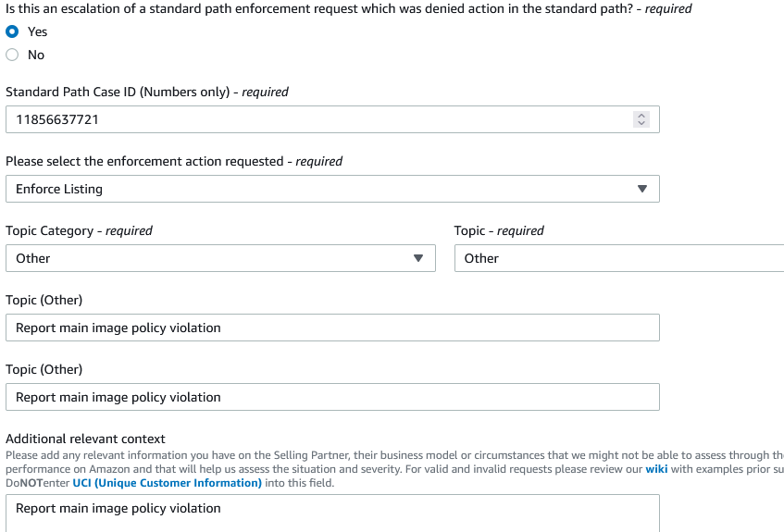Click the upper Topic (Other) text field
Viewport: 784px width, 532px height.
point(332,328)
